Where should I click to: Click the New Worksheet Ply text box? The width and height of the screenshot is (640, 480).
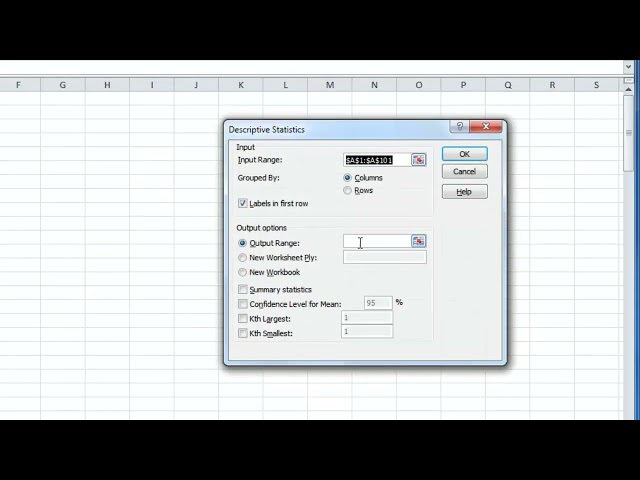click(x=385, y=257)
